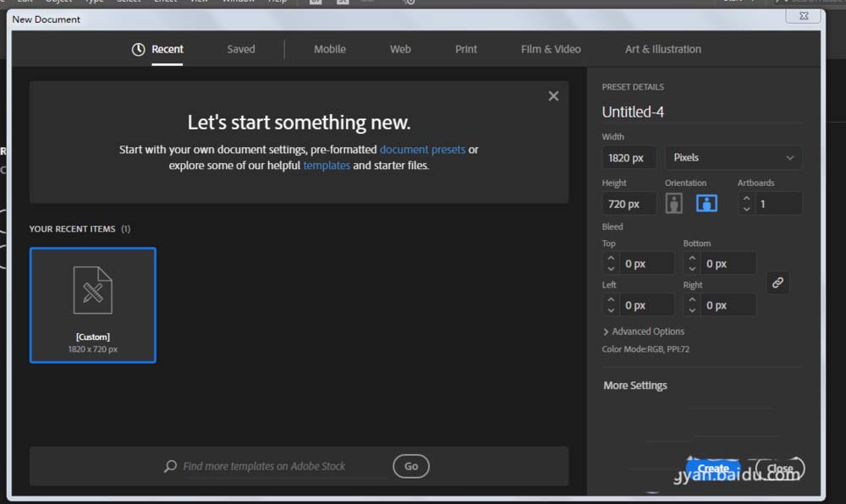Screen dimensions: 846x504
Task: Toggle the bleed link chain icon
Action: tap(777, 282)
